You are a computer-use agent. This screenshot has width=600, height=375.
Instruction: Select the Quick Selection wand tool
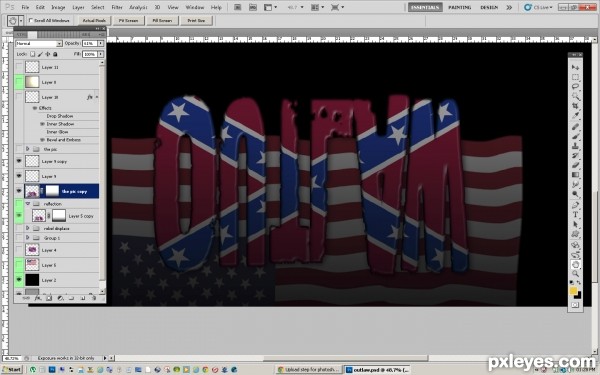[575, 96]
